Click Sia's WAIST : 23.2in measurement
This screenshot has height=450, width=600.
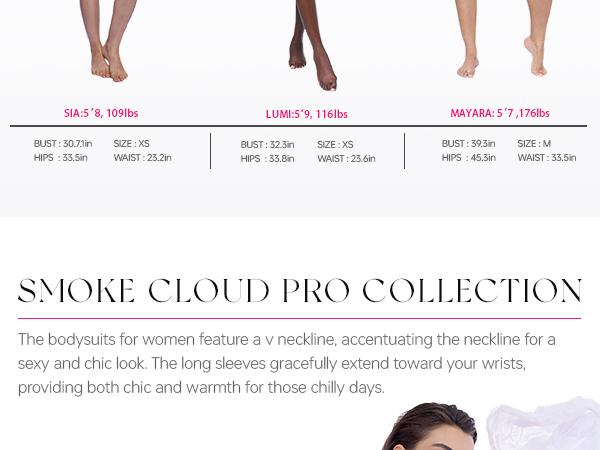142,158
